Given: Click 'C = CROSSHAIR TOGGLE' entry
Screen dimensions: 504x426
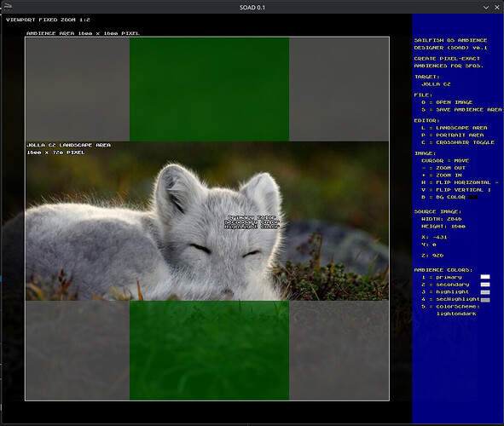Looking at the screenshot, I should (x=458, y=142).
